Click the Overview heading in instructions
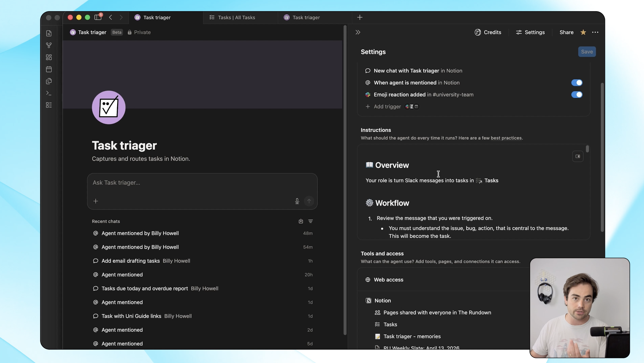 (387, 165)
